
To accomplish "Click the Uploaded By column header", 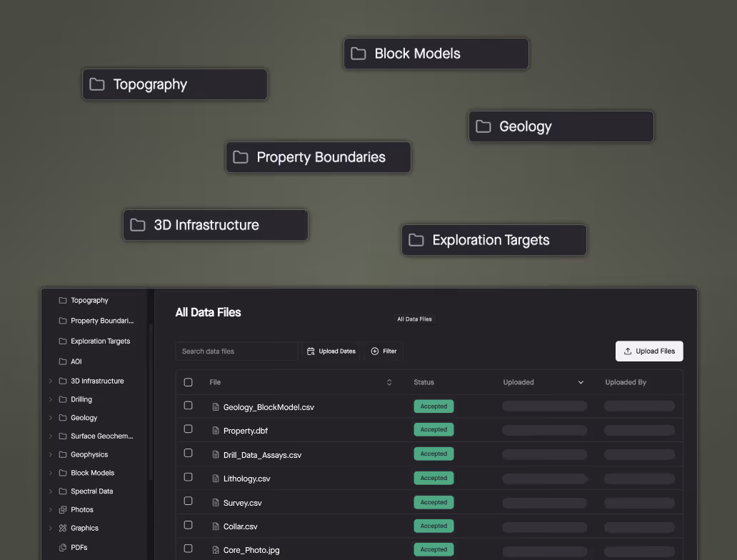I will pos(626,382).
